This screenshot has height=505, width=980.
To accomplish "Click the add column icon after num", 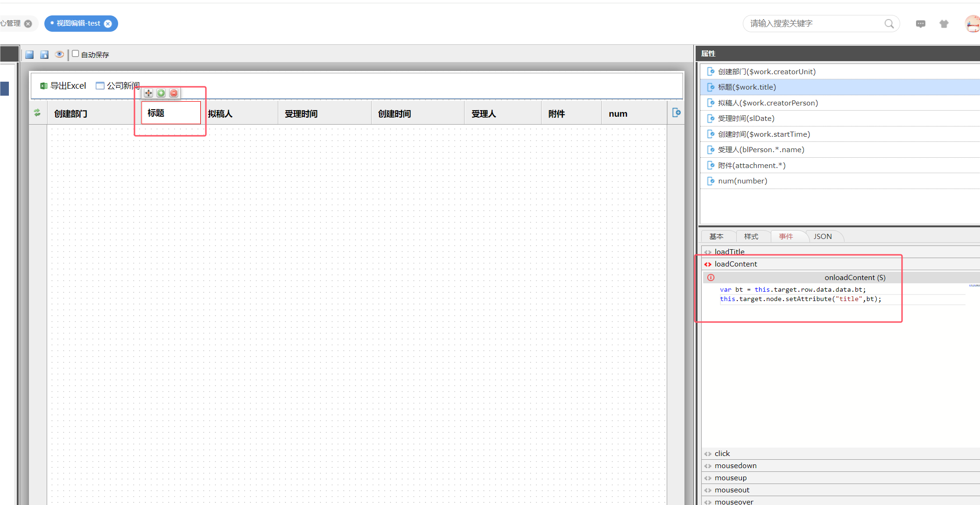I will pyautogui.click(x=676, y=112).
